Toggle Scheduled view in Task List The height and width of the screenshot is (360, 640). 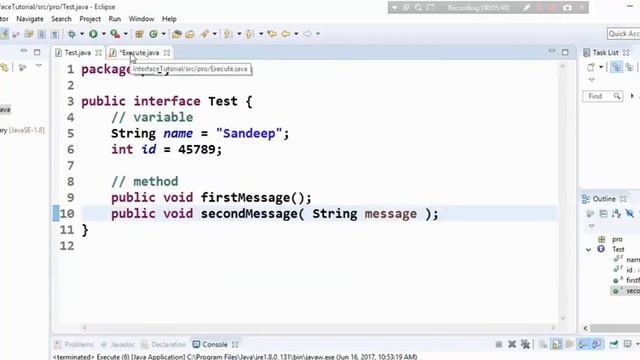point(630,67)
